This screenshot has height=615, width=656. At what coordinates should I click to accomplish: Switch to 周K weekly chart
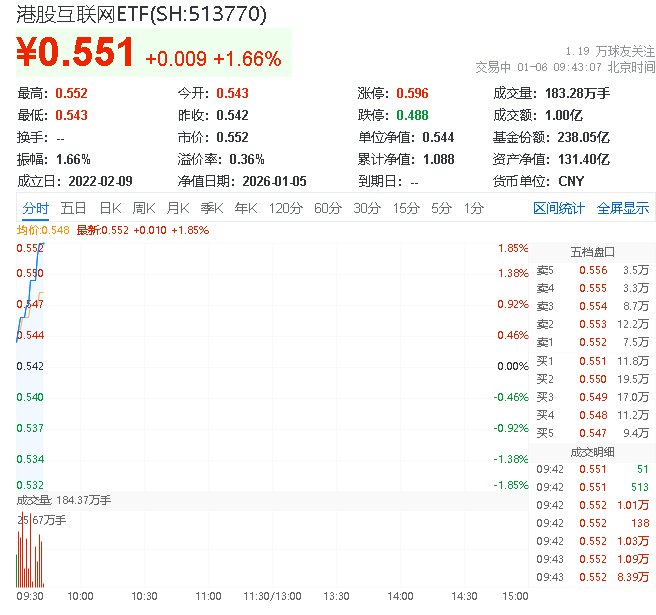tap(144, 208)
